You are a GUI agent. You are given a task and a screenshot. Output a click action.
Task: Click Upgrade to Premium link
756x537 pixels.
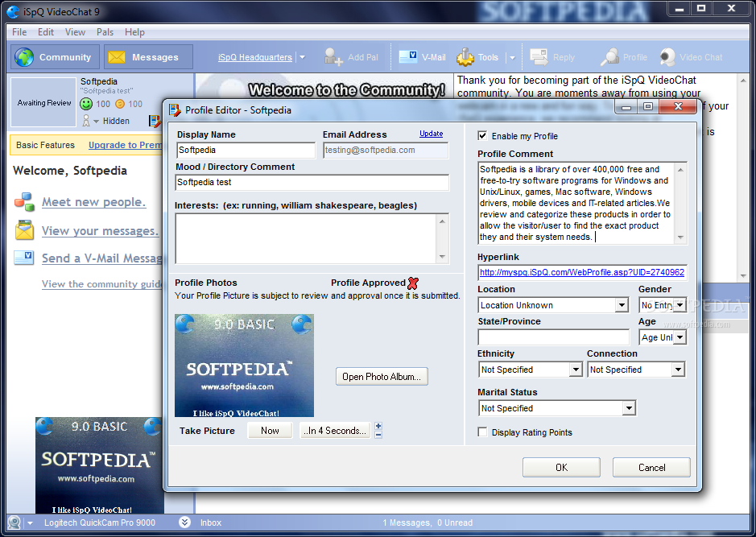(125, 145)
